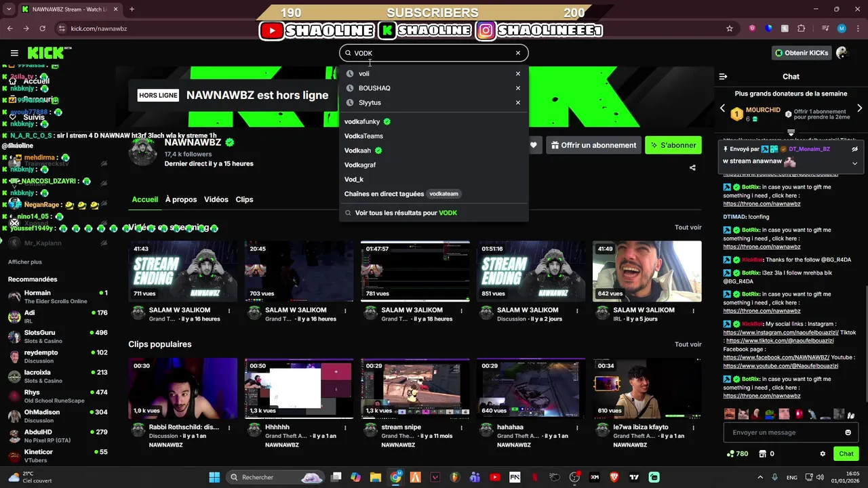The image size is (868, 488).
Task: Show previous top donors slide
Action: coord(722,108)
